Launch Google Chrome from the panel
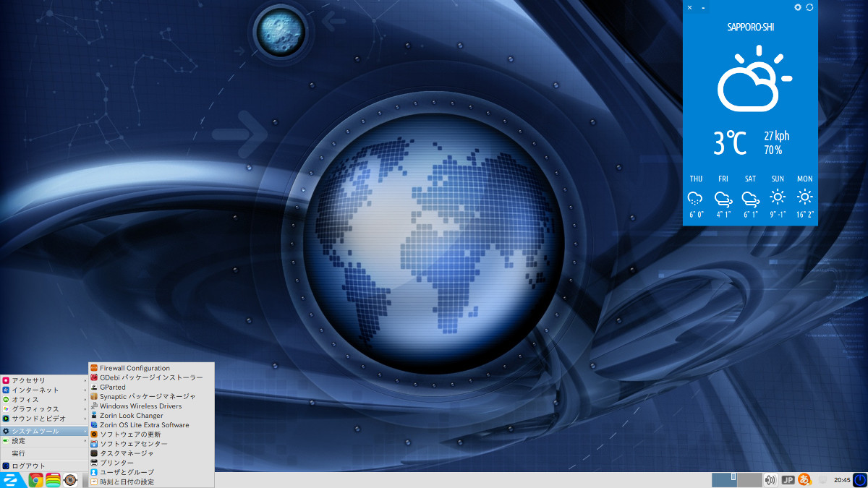This screenshot has height=488, width=868. tap(35, 480)
